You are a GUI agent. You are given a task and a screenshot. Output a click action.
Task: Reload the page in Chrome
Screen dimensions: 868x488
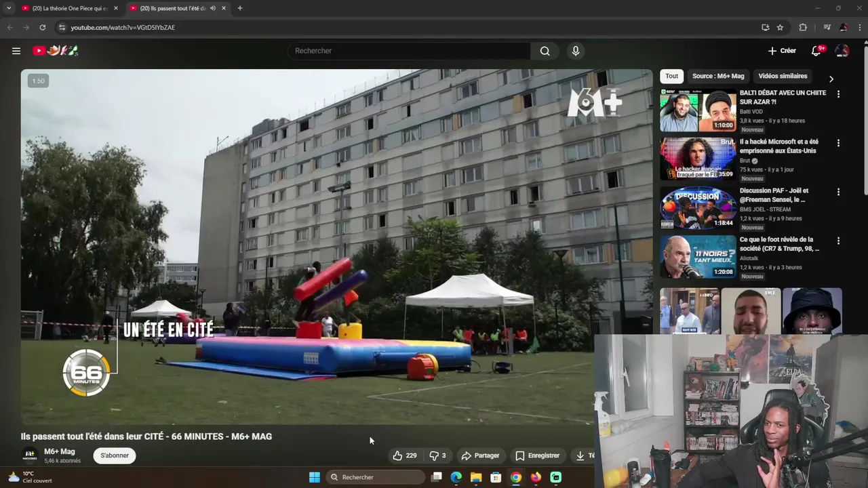pyautogui.click(x=43, y=27)
